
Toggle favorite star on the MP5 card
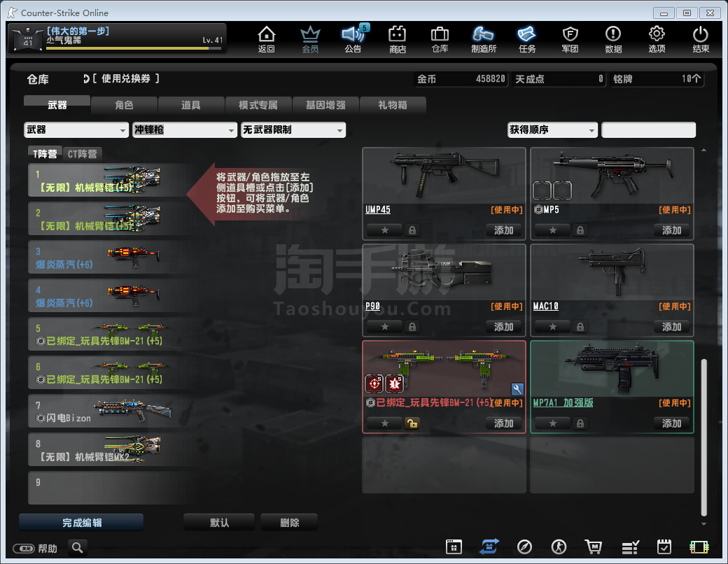553,230
